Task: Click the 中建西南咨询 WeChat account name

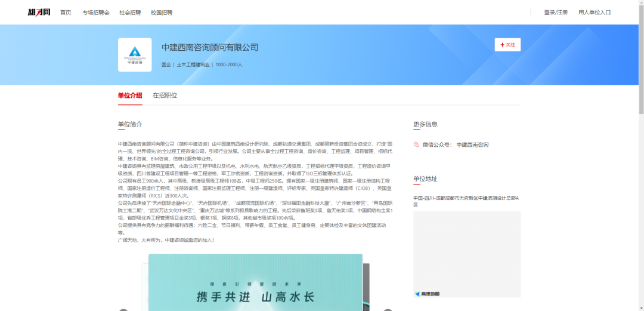Action: 472,145
